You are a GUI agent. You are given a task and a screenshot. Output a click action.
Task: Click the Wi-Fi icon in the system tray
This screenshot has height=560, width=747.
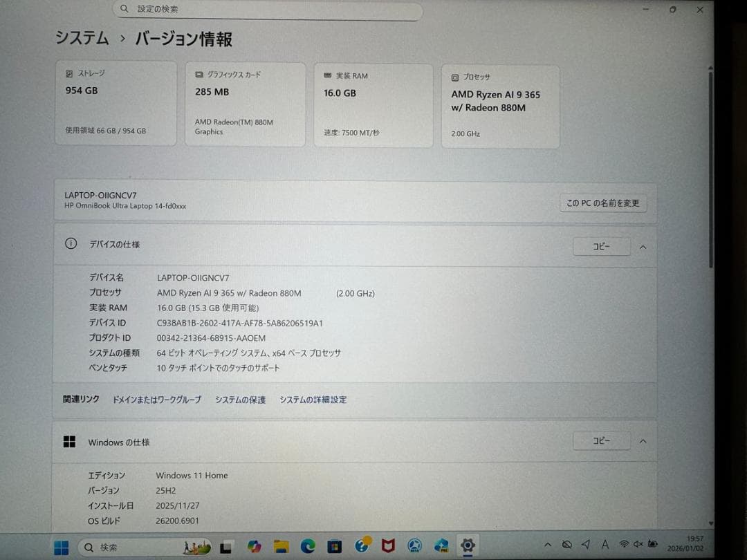625,544
